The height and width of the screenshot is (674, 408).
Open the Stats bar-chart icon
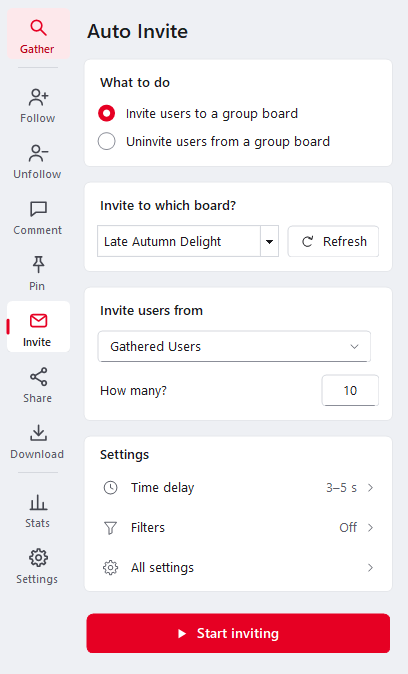coord(38,502)
